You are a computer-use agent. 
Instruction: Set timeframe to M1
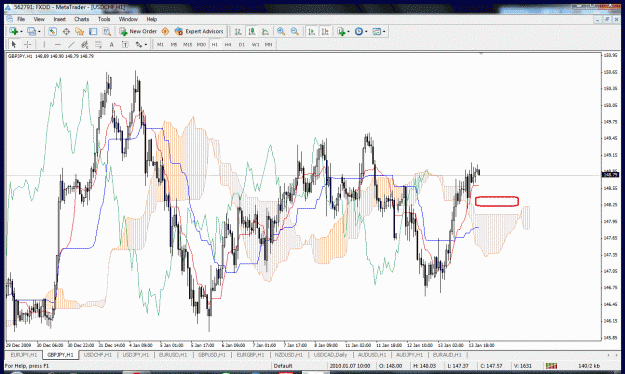click(x=160, y=45)
